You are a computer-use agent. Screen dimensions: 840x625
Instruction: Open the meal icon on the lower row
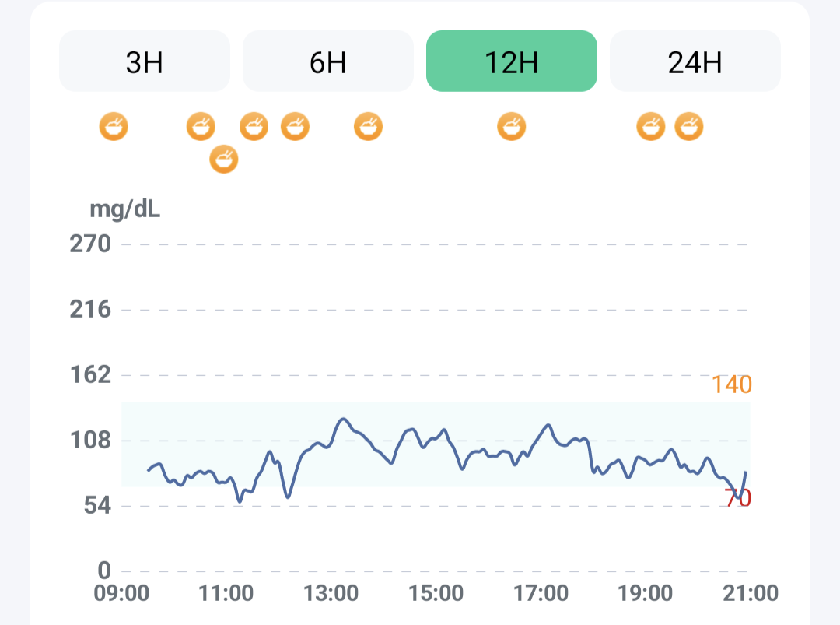tap(224, 159)
